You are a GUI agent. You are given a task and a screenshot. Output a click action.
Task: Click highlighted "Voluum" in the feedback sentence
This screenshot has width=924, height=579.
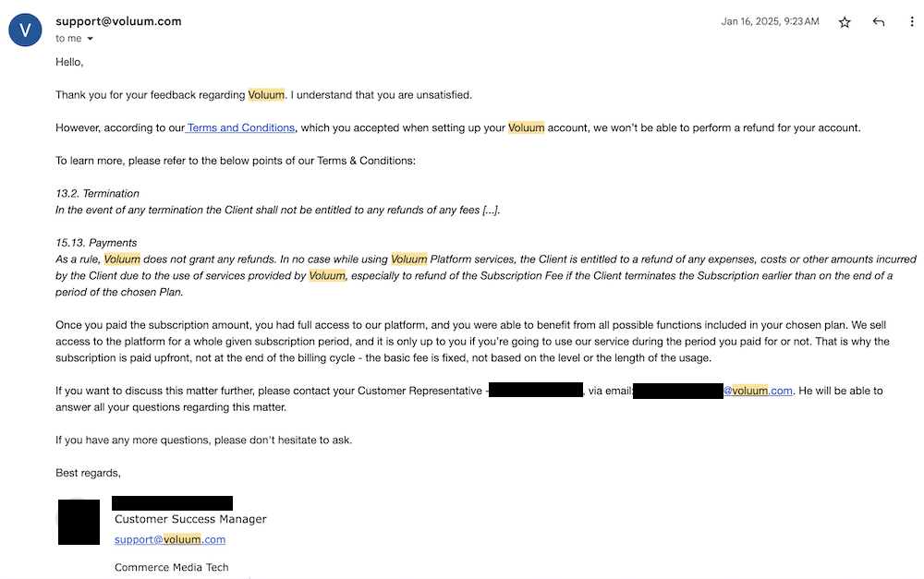(266, 94)
